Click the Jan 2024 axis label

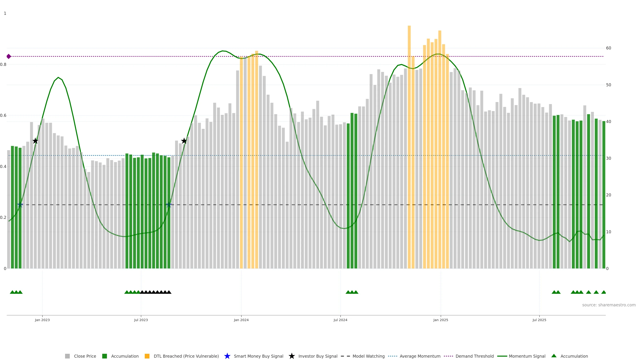click(x=241, y=320)
